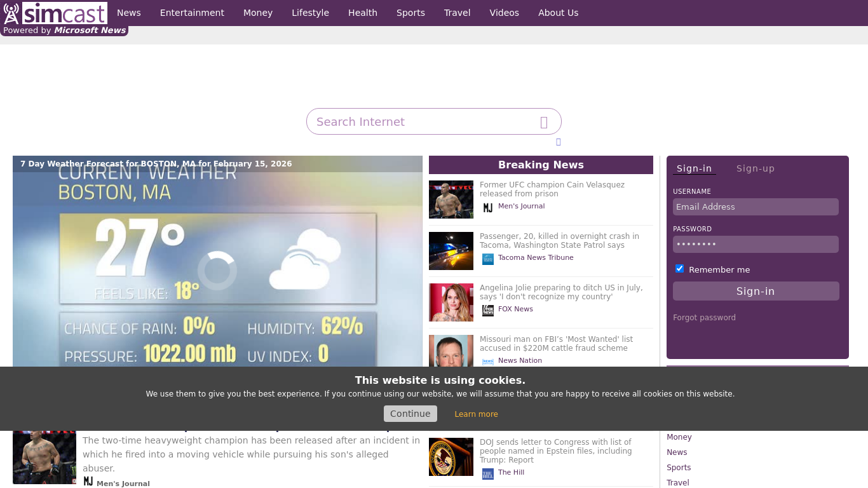The width and height of the screenshot is (868, 488).
Task: Click The Hill source icon
Action: [x=487, y=473]
